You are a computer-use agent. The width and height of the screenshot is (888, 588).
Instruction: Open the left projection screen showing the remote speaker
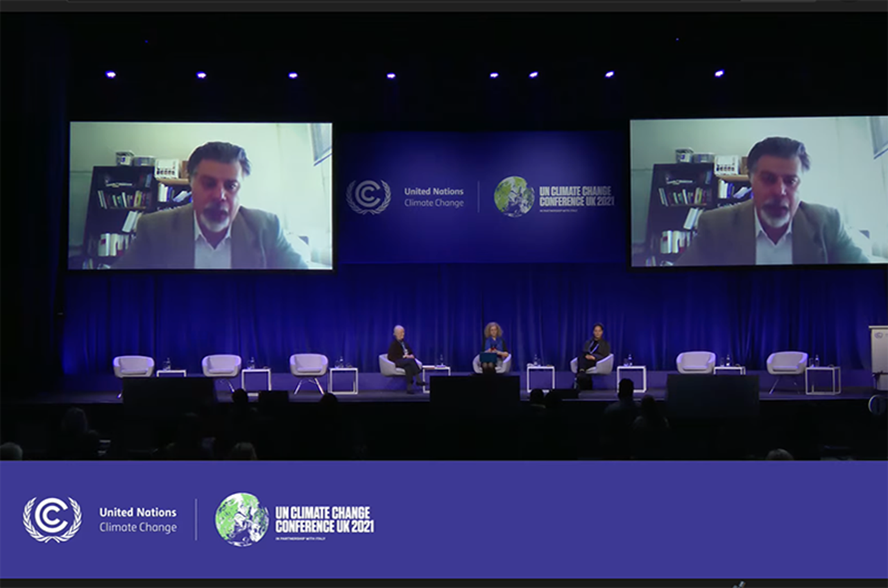201,196
